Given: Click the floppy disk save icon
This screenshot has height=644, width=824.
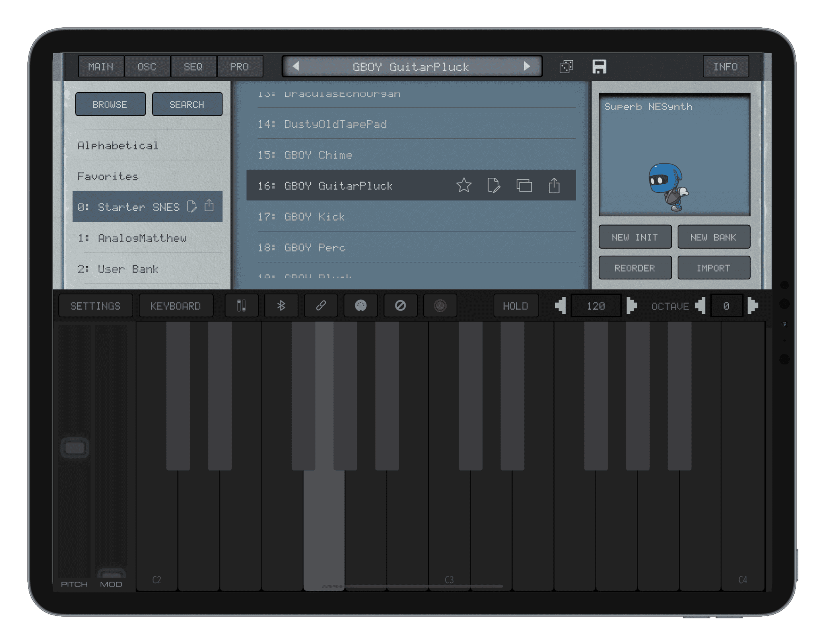Looking at the screenshot, I should coord(599,67).
